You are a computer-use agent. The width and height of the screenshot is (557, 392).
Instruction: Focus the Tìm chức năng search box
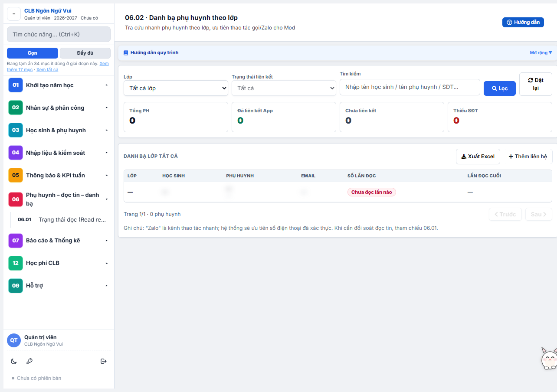(59, 34)
